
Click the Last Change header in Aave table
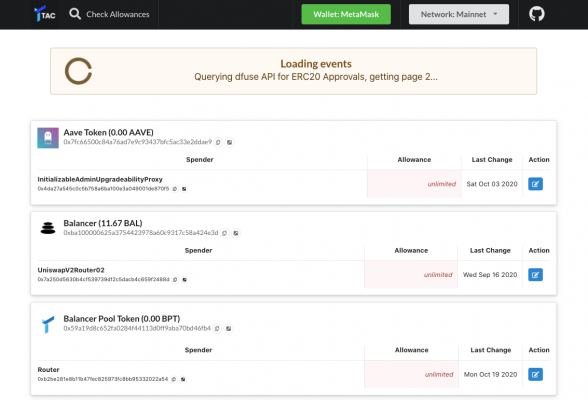[492, 160]
